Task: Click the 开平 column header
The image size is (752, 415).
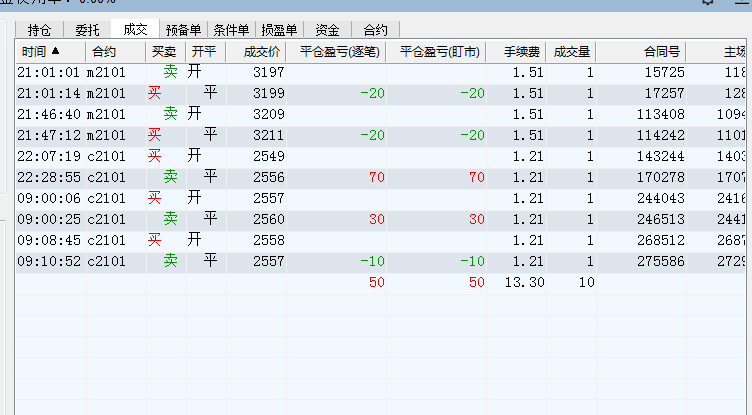Action: (x=205, y=52)
